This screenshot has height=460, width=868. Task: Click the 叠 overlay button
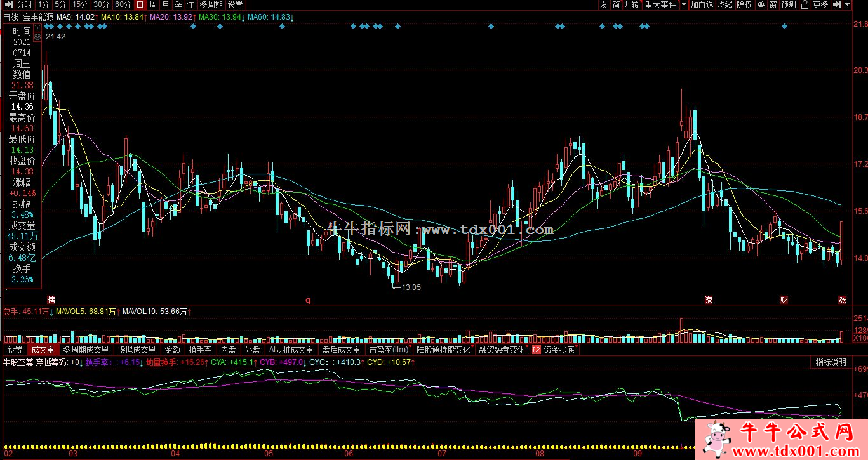click(x=761, y=4)
